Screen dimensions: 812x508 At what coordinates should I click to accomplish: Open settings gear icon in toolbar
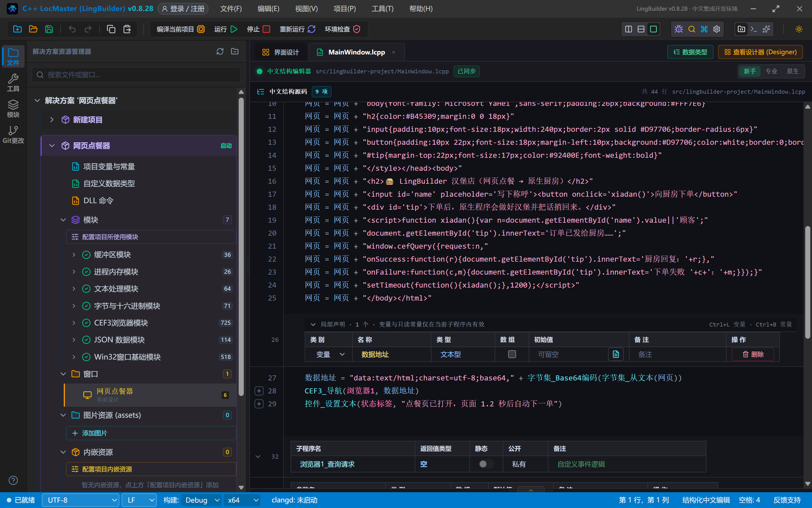[x=717, y=29]
